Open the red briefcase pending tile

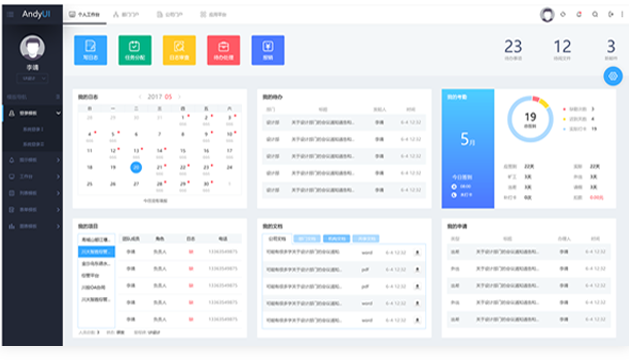coord(223,50)
